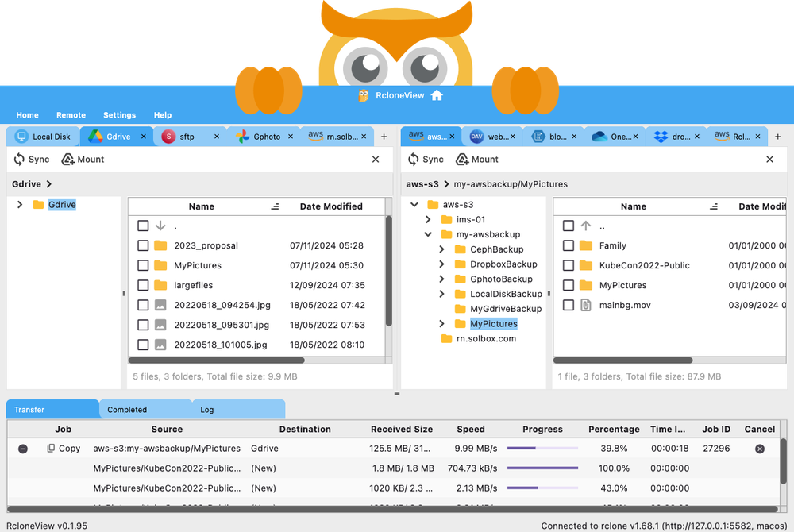
Task: Select MyGdriveBackup in aws-s3 tree
Action: coord(506,309)
